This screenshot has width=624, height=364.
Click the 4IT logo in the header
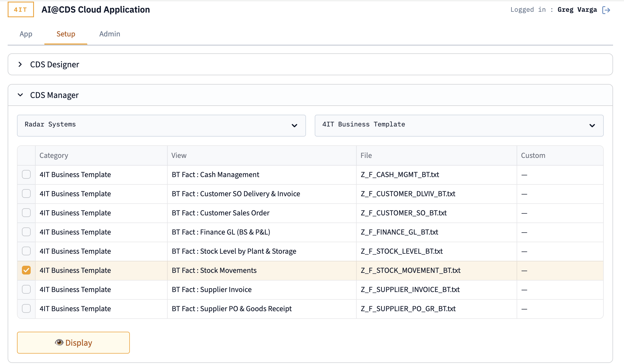20,10
